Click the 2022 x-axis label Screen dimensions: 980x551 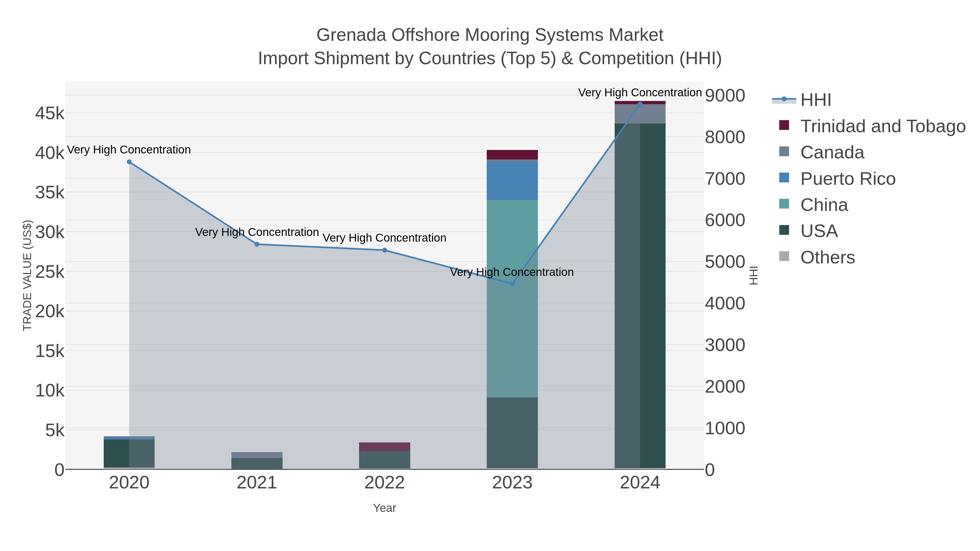[385, 483]
